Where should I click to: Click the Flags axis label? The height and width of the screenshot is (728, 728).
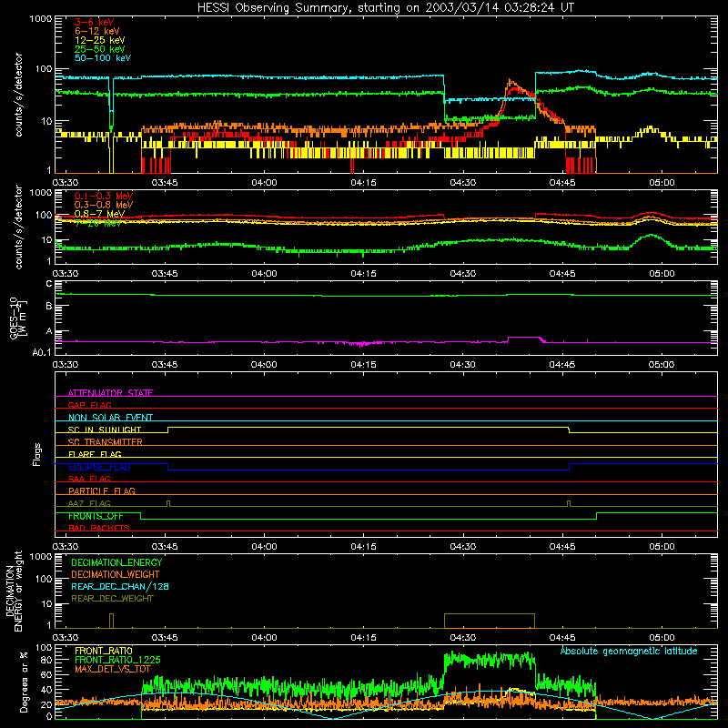36,454
